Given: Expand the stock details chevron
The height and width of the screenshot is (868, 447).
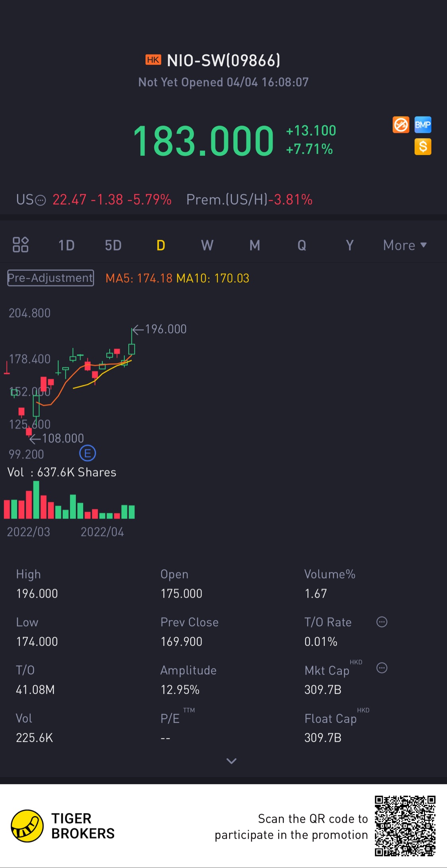Looking at the screenshot, I should click(x=231, y=761).
